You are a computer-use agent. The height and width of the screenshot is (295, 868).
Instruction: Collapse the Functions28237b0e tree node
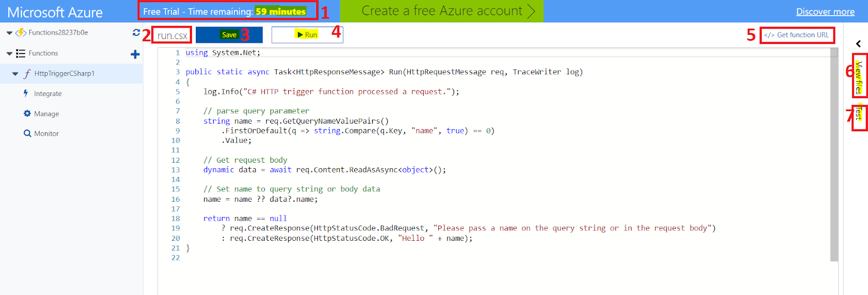click(x=9, y=33)
